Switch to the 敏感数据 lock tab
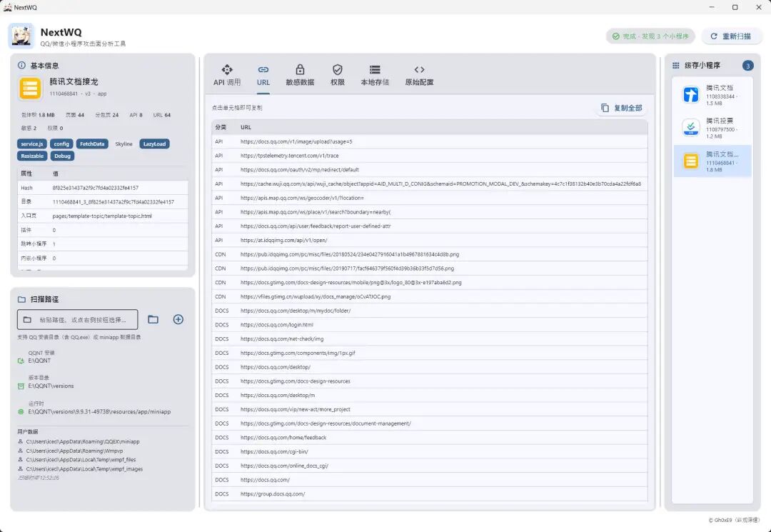The image size is (771, 532). click(300, 76)
